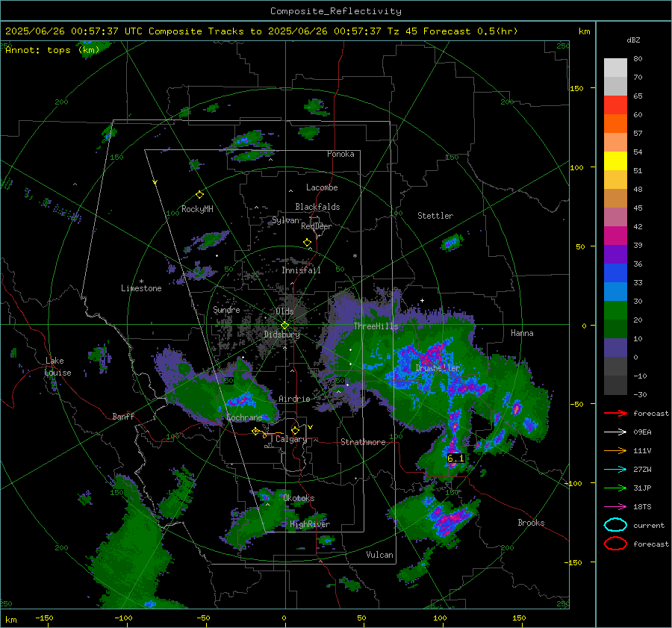This screenshot has height=628, width=672.
Task: Click the Ponoka city label
Action: [340, 154]
